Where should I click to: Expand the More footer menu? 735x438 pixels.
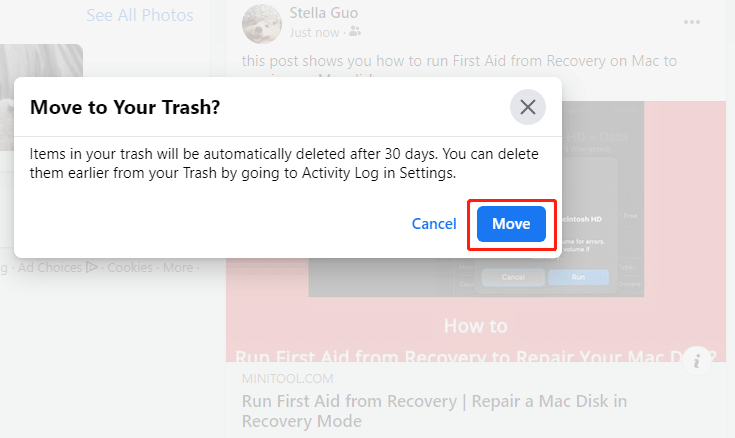(x=178, y=267)
